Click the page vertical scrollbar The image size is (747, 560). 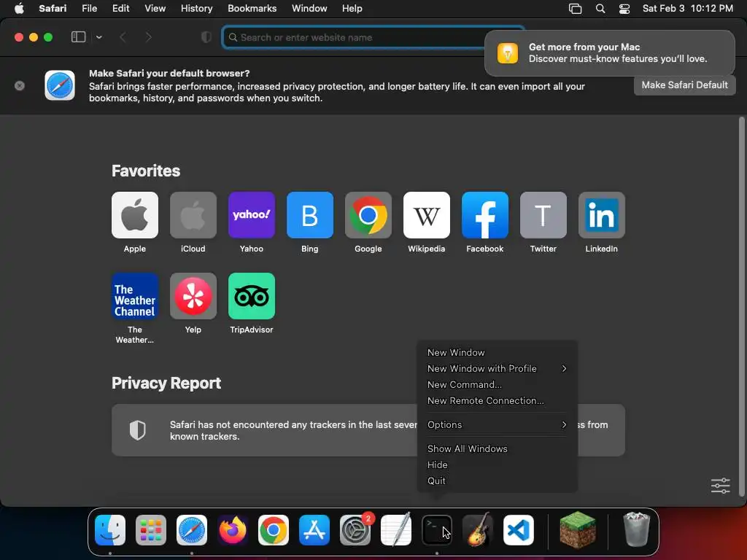(741, 306)
